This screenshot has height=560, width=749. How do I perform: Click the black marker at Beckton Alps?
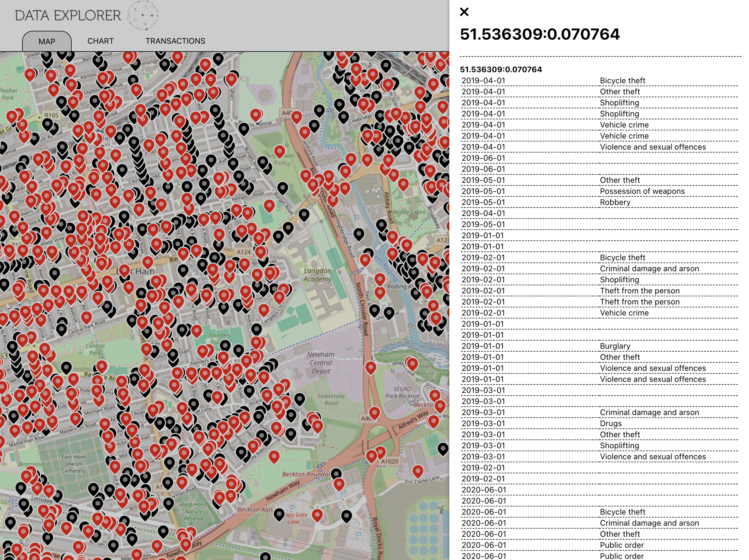point(279,514)
